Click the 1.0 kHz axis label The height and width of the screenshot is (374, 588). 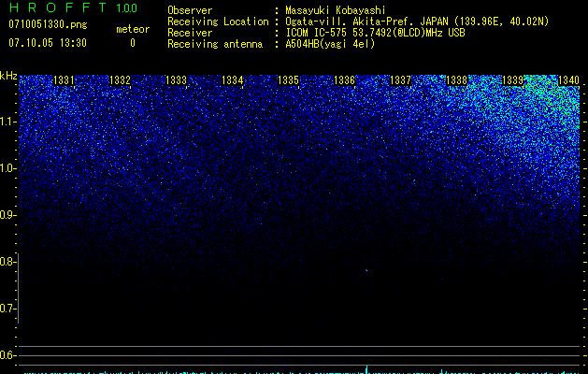[7, 168]
